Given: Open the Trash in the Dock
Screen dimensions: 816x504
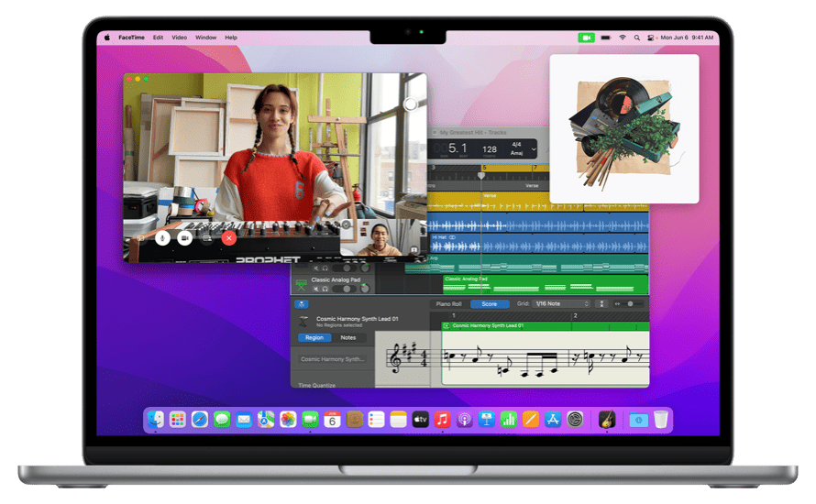Looking at the screenshot, I should click(661, 419).
